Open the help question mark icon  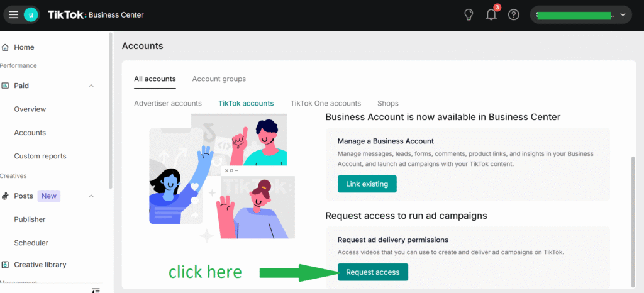(514, 15)
